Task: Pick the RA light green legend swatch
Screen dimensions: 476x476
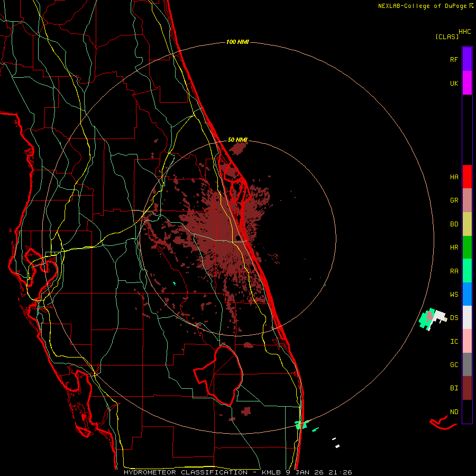Action: [x=467, y=271]
